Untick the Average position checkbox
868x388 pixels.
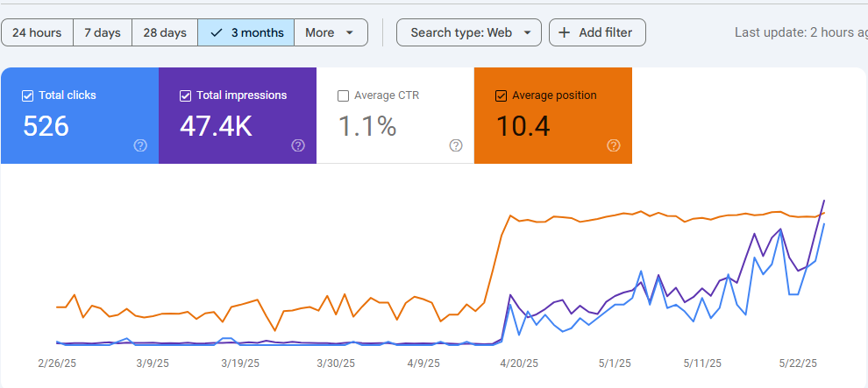coord(501,95)
